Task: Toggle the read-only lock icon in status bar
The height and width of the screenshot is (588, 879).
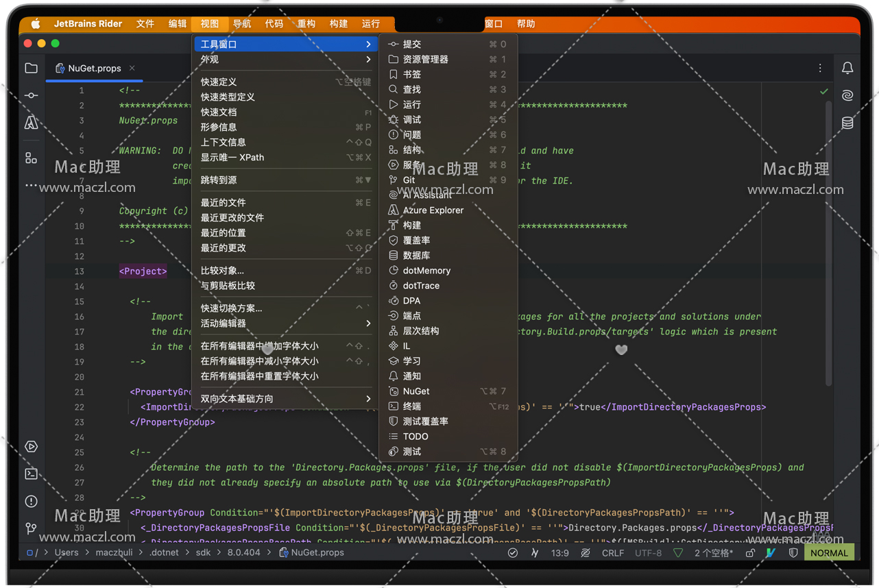Action: coord(750,553)
